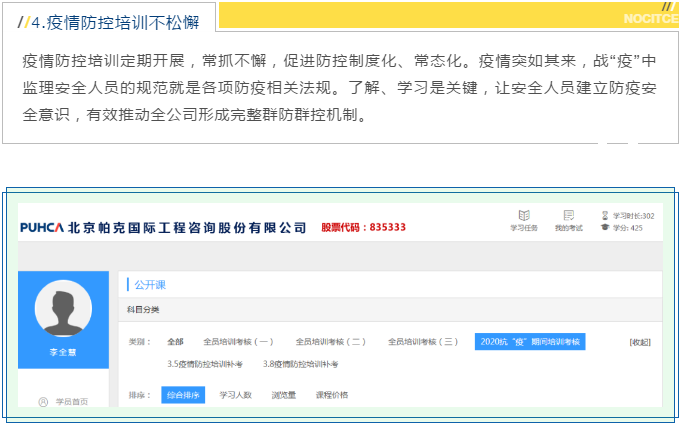Viewport: 681px width, 427px height.
Task: Click the PUHCA company logo
Action: coord(42,228)
